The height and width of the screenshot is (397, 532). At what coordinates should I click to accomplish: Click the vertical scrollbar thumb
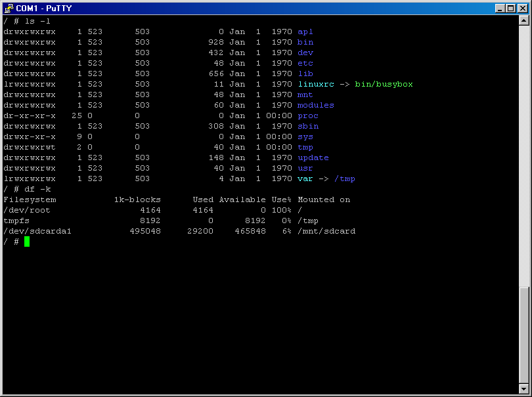[524, 335]
